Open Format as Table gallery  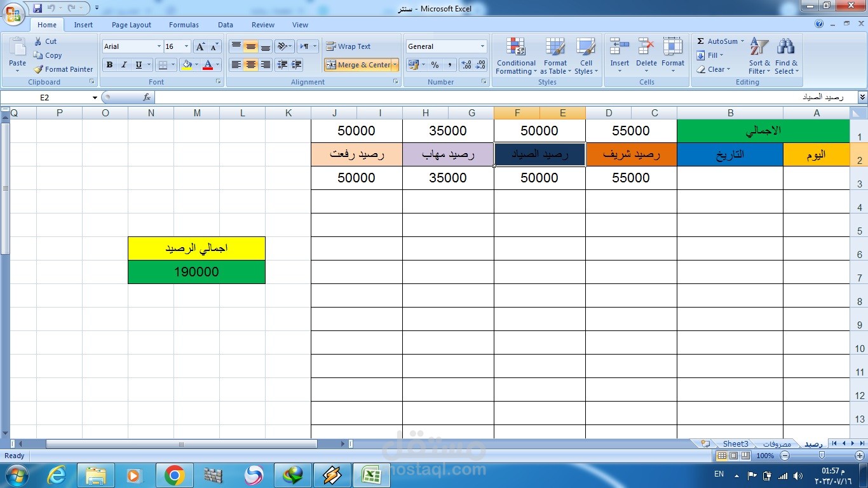[x=555, y=56]
